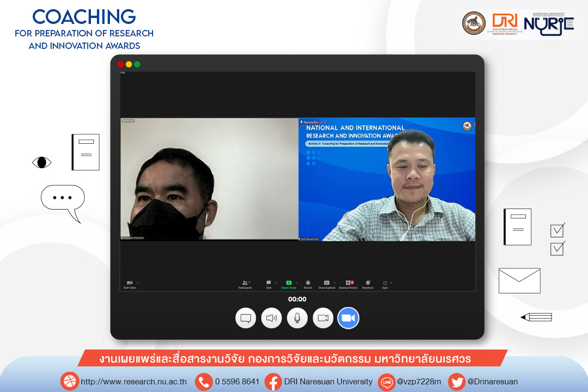Start recording with the Record icon
This screenshot has width=588, height=392.
[x=308, y=283]
